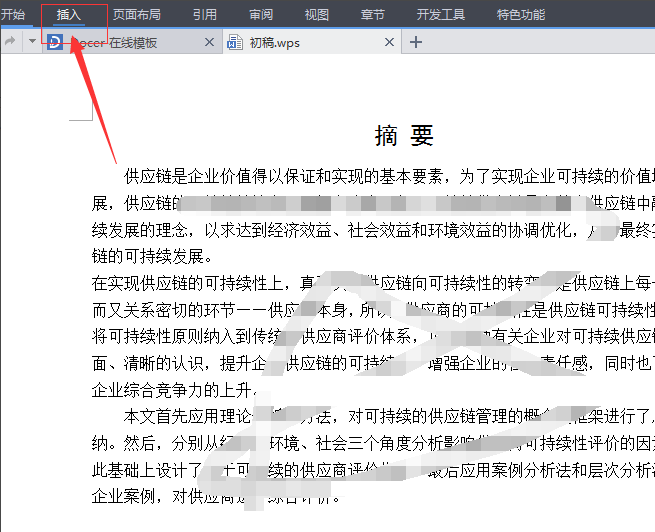Select the 引用 ribbon tab
Image resolution: width=655 pixels, height=532 pixels.
pos(205,15)
